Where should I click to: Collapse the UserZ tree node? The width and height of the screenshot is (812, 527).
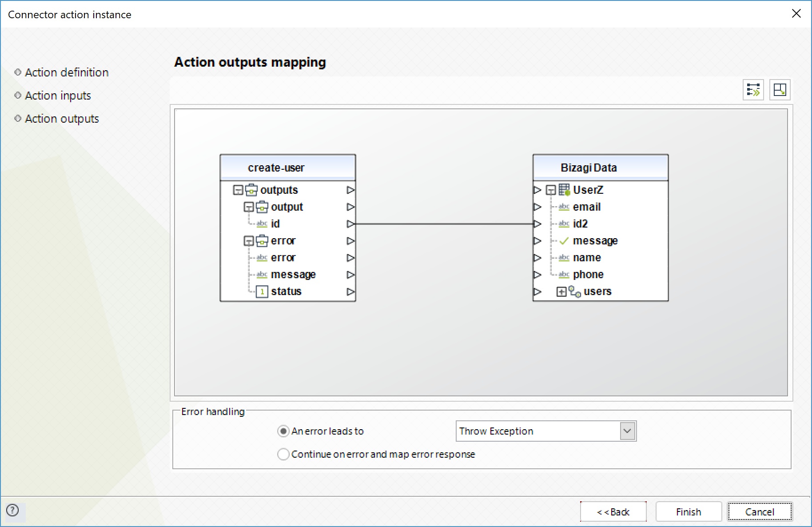coord(551,190)
